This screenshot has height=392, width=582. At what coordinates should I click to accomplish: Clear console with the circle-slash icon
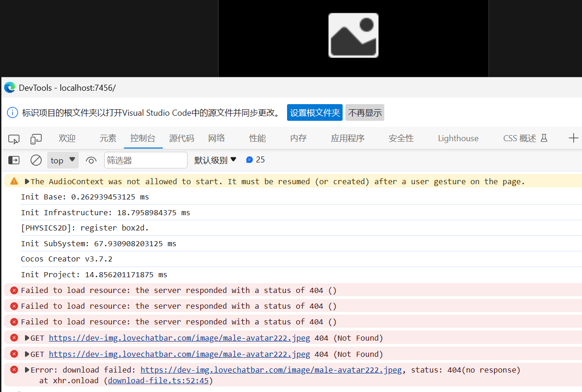pyautogui.click(x=36, y=160)
